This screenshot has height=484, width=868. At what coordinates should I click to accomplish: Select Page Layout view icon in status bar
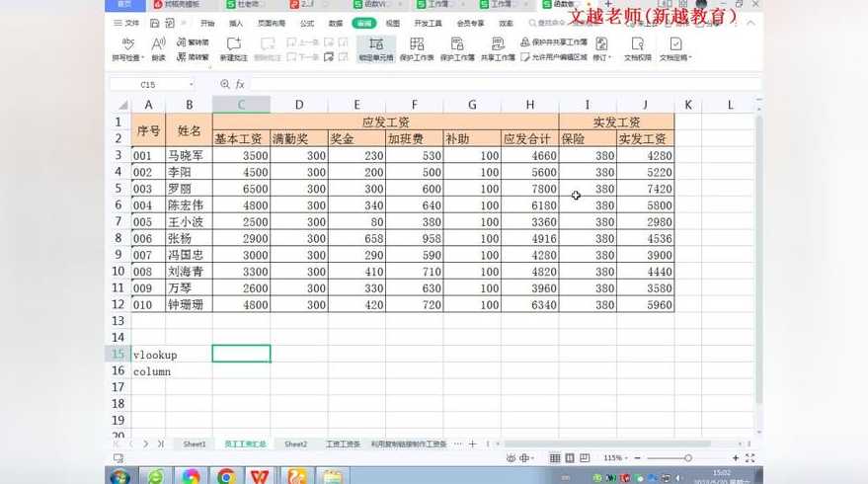tap(570, 458)
